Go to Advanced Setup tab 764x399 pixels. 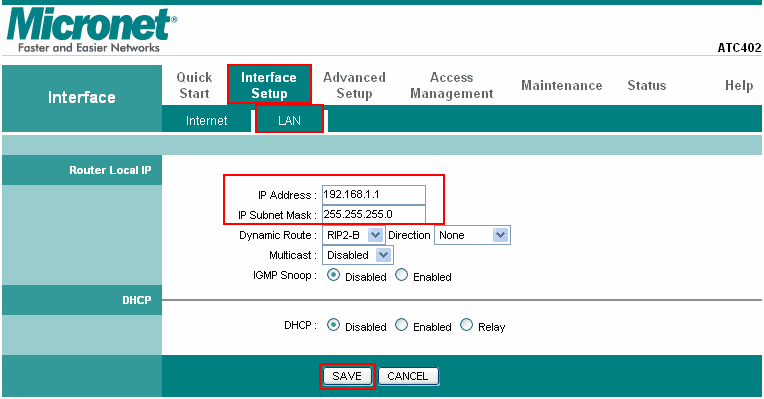coord(354,85)
